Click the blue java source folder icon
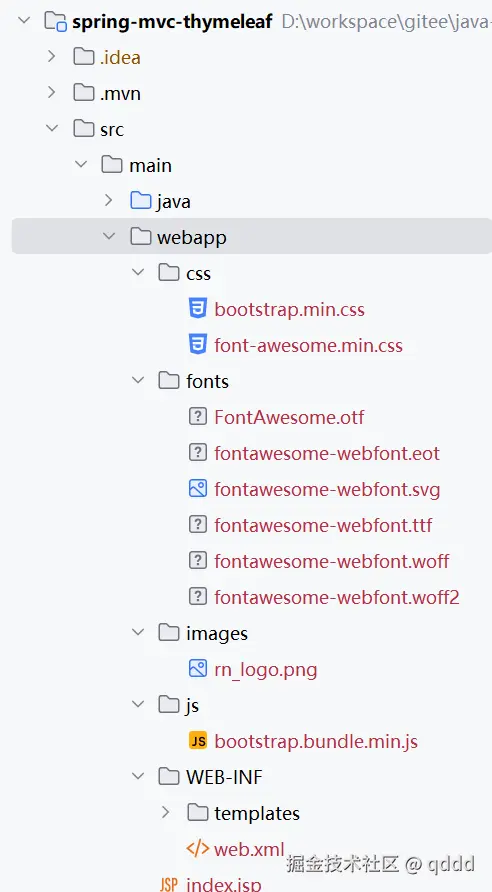 point(140,201)
